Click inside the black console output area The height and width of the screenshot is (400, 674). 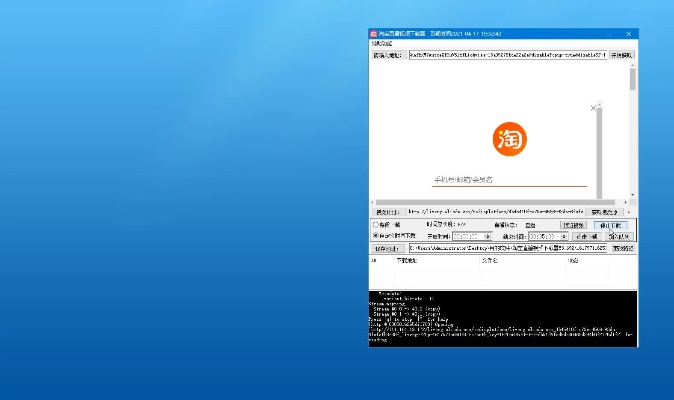[503, 318]
